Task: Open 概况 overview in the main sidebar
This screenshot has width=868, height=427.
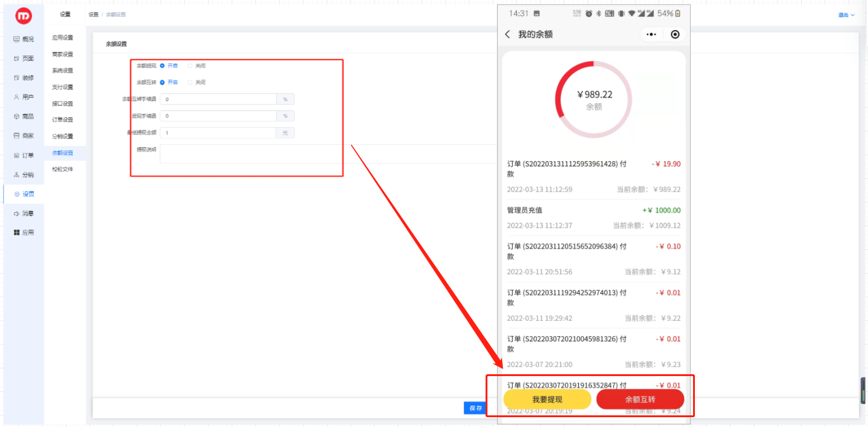Action: pyautogui.click(x=24, y=39)
